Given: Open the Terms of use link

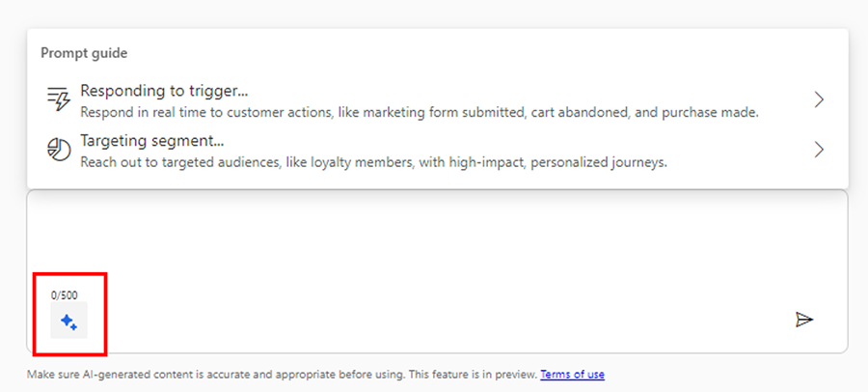Looking at the screenshot, I should pos(572,374).
